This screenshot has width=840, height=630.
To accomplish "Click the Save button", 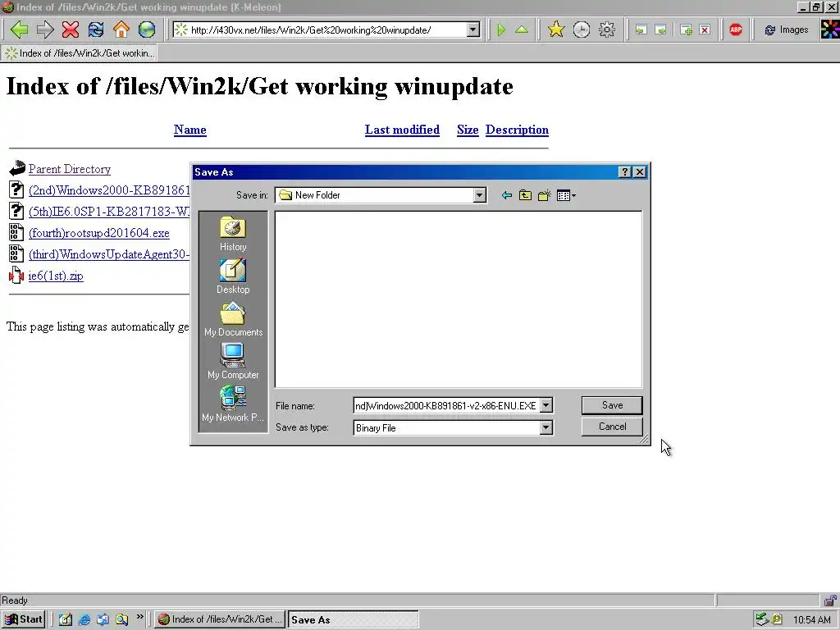I will click(612, 405).
